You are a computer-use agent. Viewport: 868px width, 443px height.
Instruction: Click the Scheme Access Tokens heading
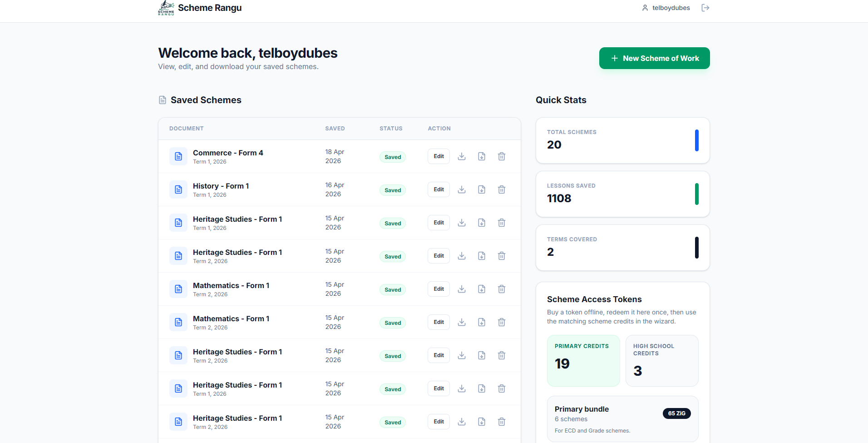(x=594, y=299)
